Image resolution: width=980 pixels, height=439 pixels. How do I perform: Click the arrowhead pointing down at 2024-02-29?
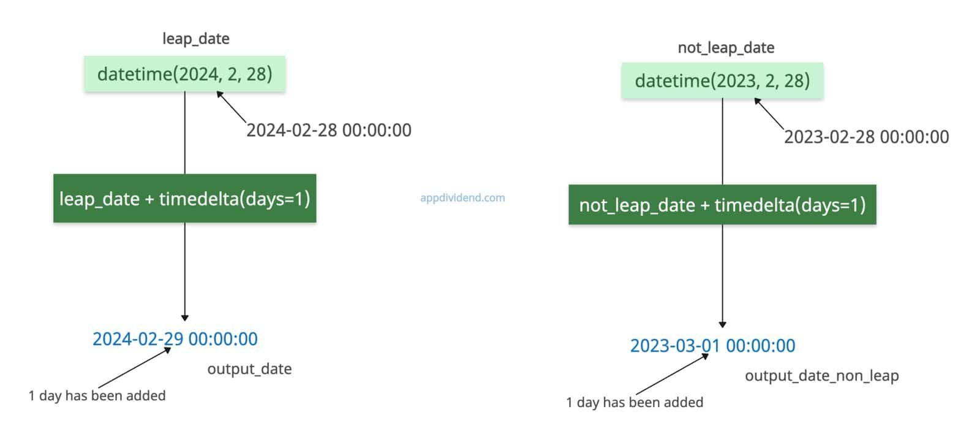point(184,318)
